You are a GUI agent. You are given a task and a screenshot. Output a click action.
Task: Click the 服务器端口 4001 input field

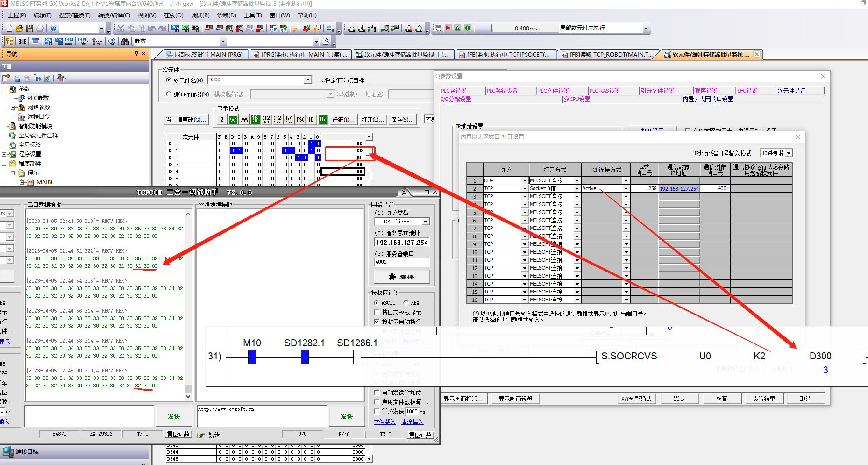[x=401, y=262]
